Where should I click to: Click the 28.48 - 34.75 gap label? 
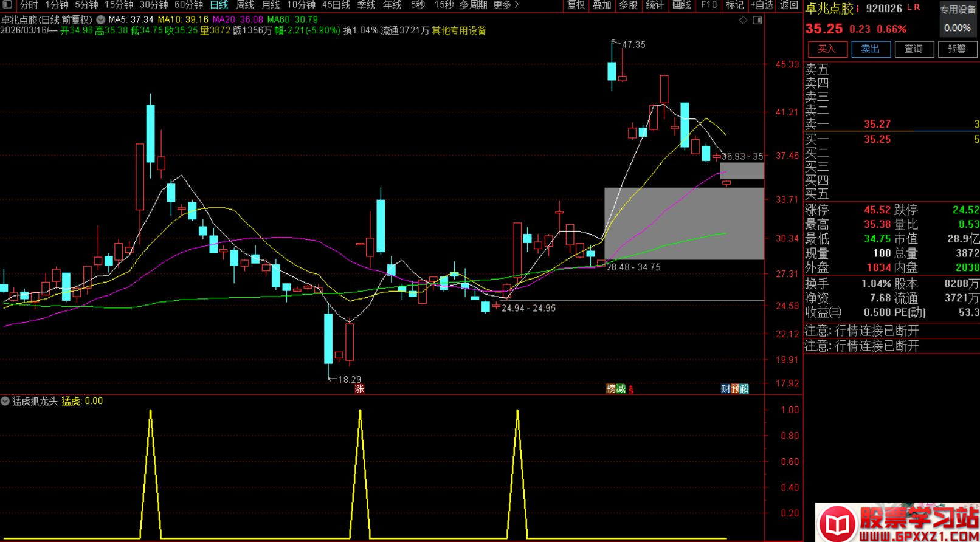pos(633,267)
